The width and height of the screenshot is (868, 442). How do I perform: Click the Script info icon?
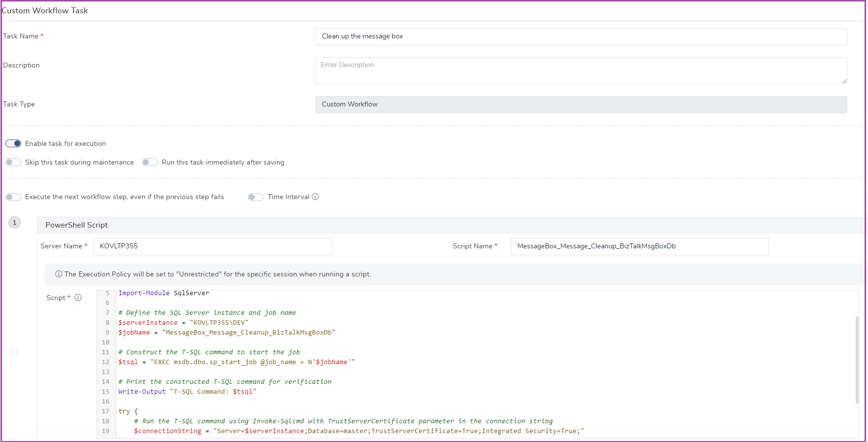(x=78, y=298)
